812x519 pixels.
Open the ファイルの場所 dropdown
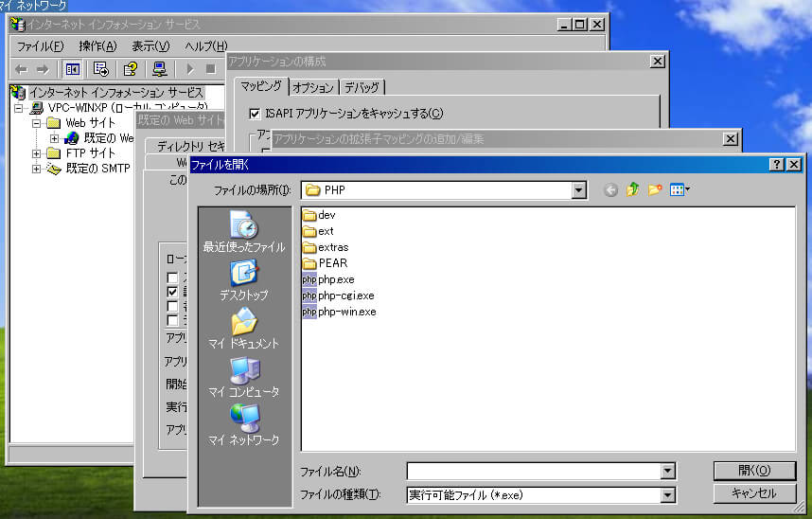579,190
